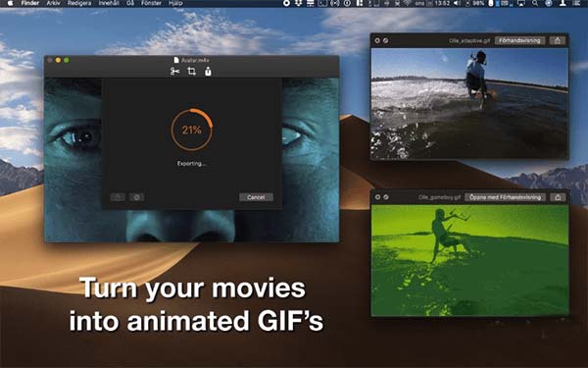
Task: Select the scissors trim tool
Action: pos(174,71)
